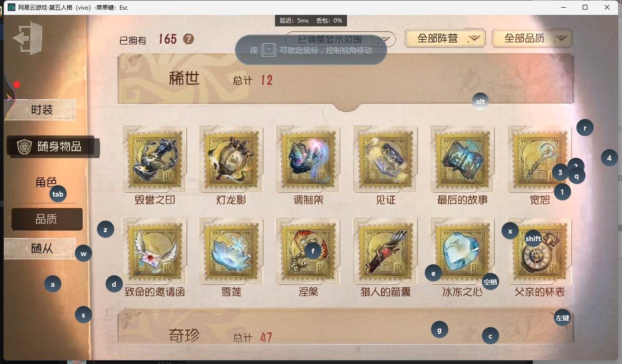The width and height of the screenshot is (622, 364).
Task: Expand the 全部阵营 faction dropdown
Action: [445, 38]
